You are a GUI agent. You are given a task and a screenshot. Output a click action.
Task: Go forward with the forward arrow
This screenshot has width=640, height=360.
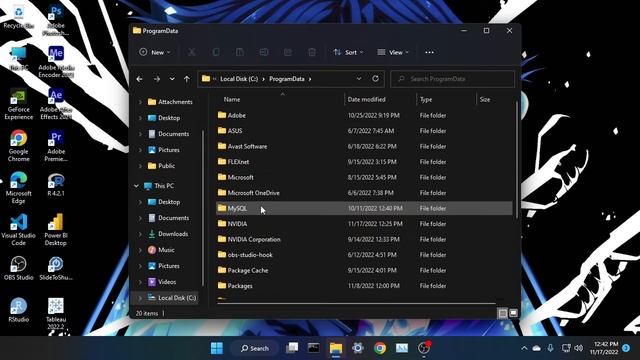pos(157,79)
